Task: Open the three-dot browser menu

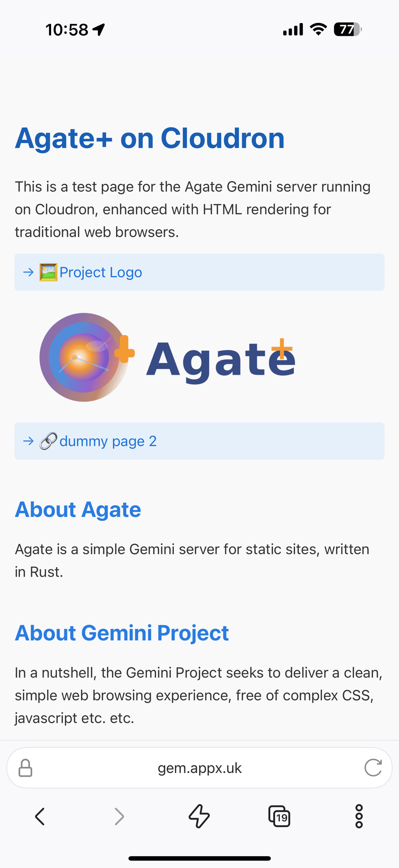Action: (359, 816)
